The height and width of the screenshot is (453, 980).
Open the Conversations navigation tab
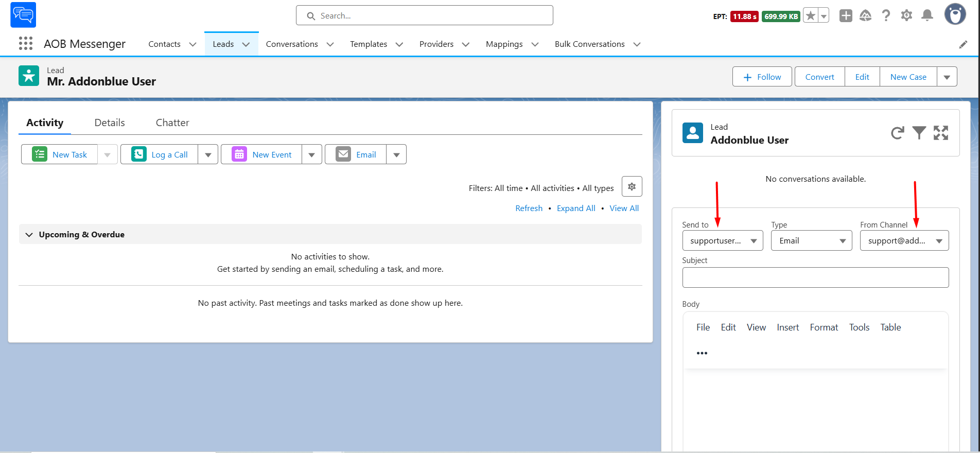292,44
